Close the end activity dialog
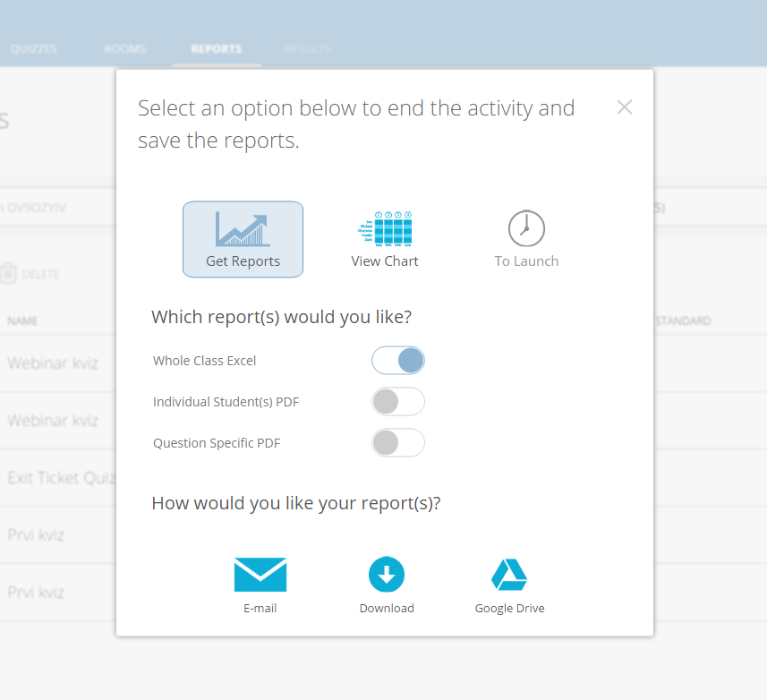 625,107
